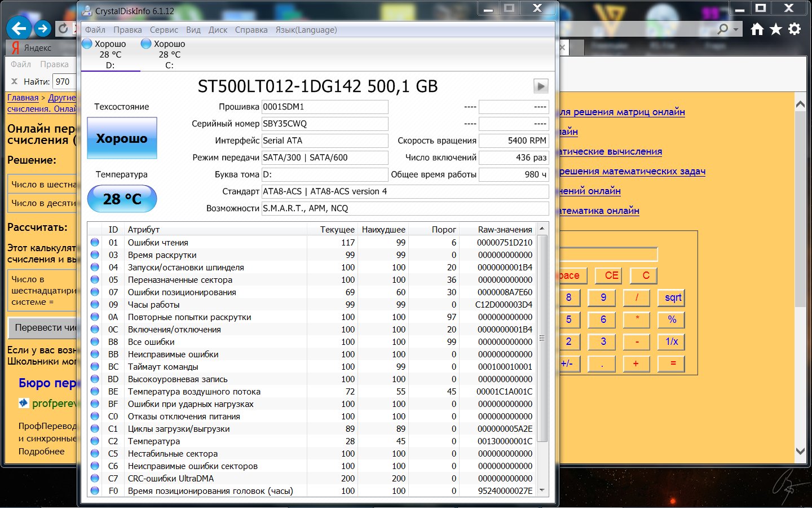Click the browser page scroll-up arrow

point(800,104)
